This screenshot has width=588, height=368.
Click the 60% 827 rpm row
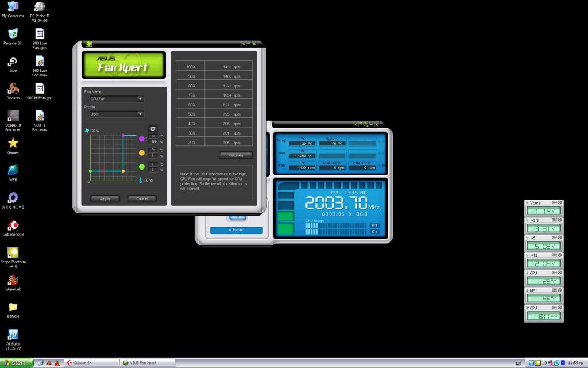click(214, 105)
